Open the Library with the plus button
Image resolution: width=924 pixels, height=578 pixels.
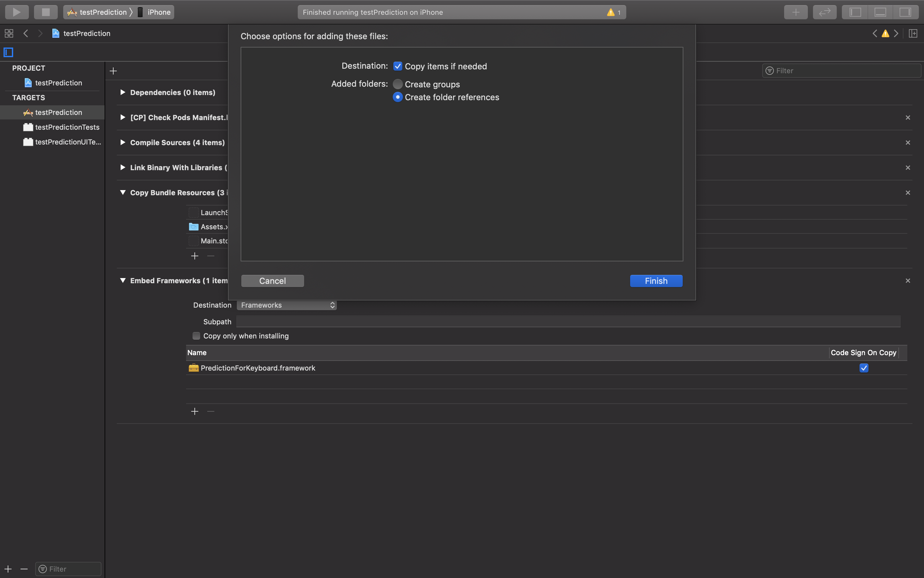[796, 12]
